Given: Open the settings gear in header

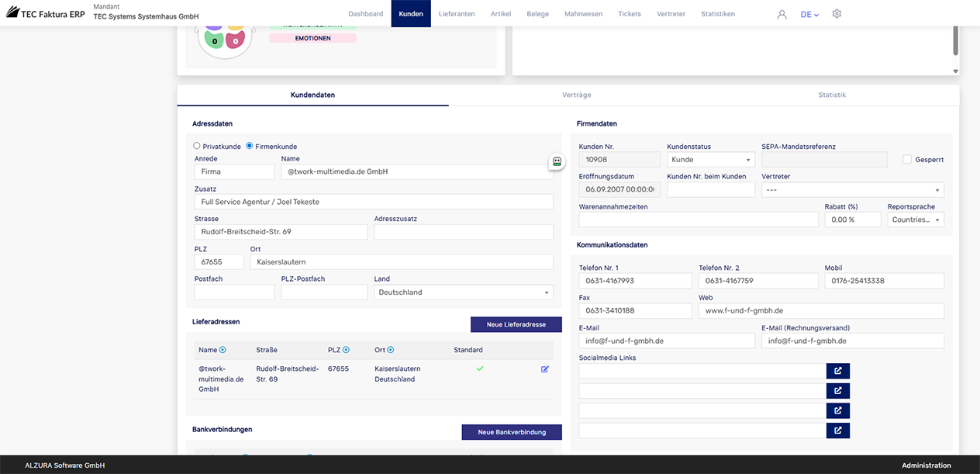Looking at the screenshot, I should click(837, 14).
